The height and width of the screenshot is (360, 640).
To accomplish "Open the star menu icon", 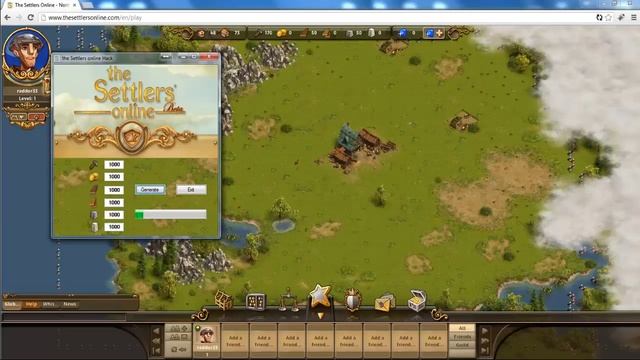I will click(320, 296).
